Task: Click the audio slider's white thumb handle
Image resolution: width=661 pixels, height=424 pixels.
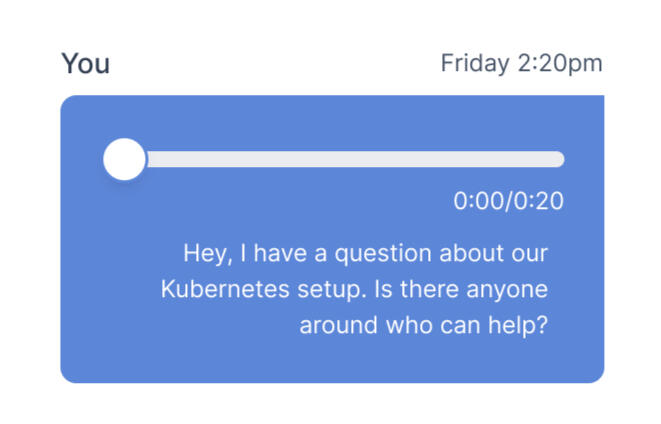Action: point(125,160)
